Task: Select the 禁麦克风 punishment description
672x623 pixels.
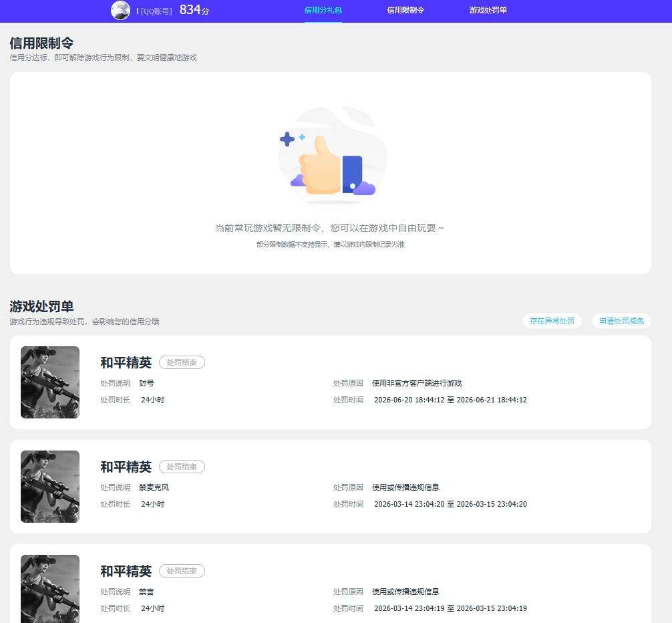Action: point(154,487)
